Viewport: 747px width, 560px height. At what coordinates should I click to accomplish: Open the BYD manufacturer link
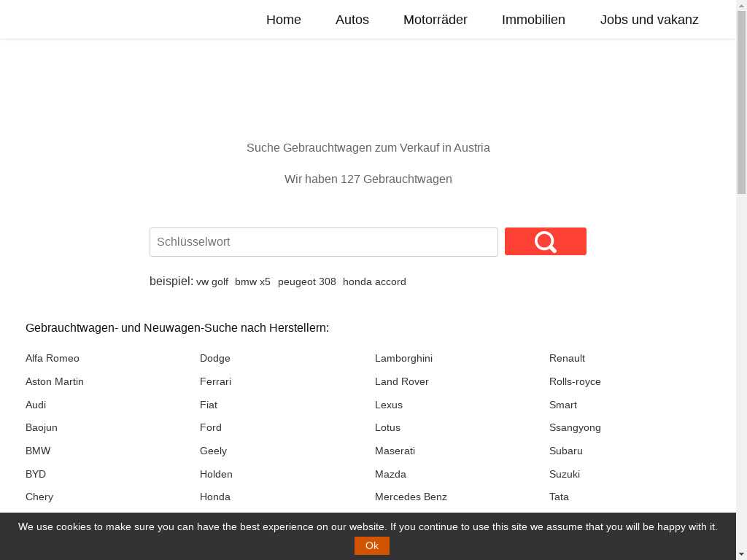coord(36,474)
